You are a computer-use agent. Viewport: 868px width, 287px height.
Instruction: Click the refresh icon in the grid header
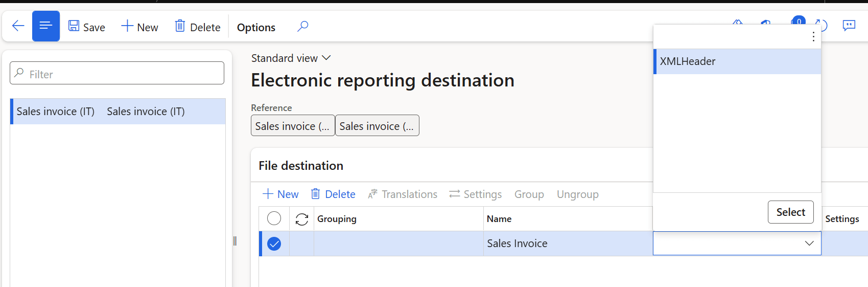302,219
